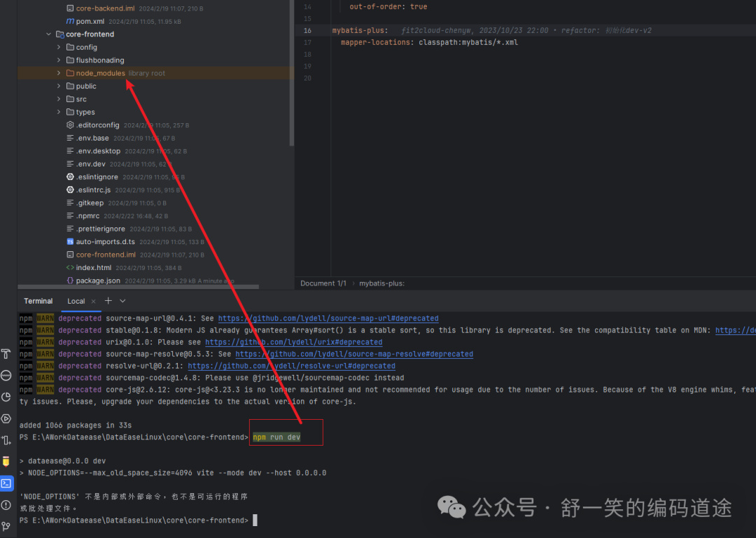This screenshot has height=538, width=756.
Task: Open the terminal tabs dropdown chevron
Action: pos(122,301)
